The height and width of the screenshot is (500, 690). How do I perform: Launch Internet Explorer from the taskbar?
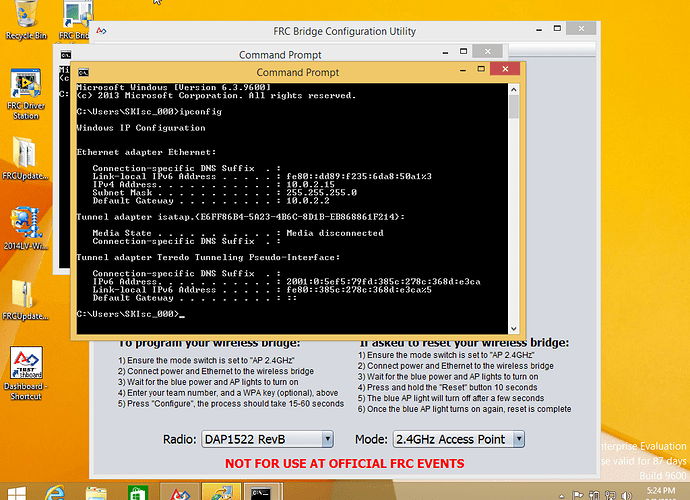[x=55, y=493]
